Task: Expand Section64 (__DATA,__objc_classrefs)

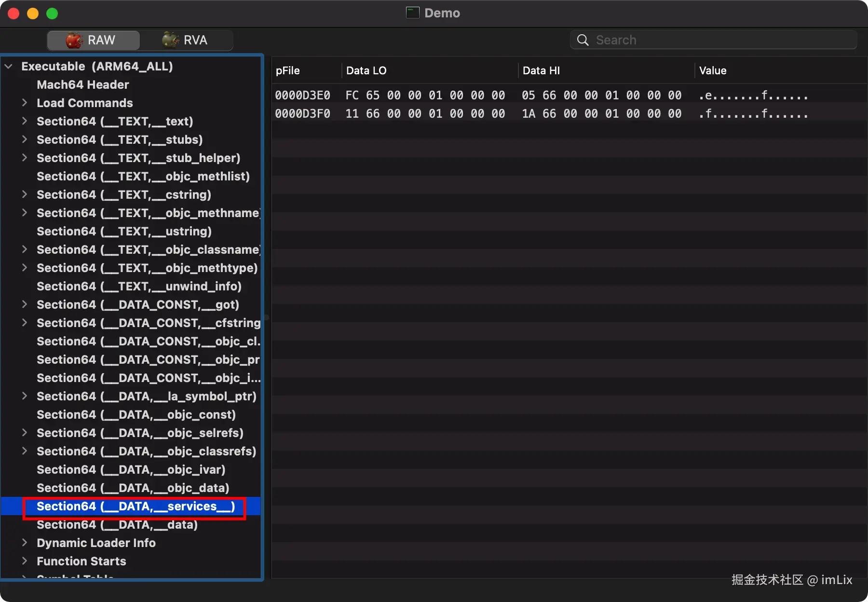Action: coord(24,451)
